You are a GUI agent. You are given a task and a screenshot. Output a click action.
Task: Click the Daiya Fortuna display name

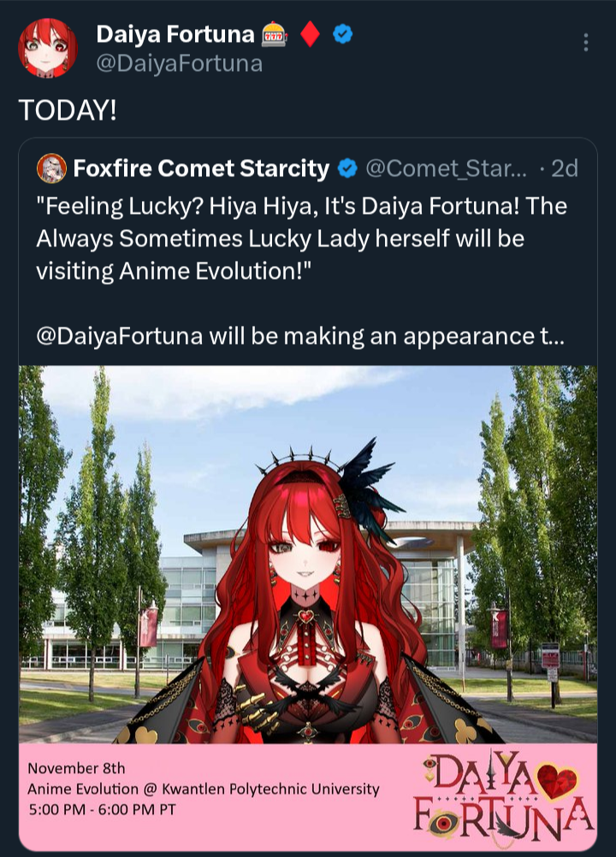pyautogui.click(x=175, y=34)
